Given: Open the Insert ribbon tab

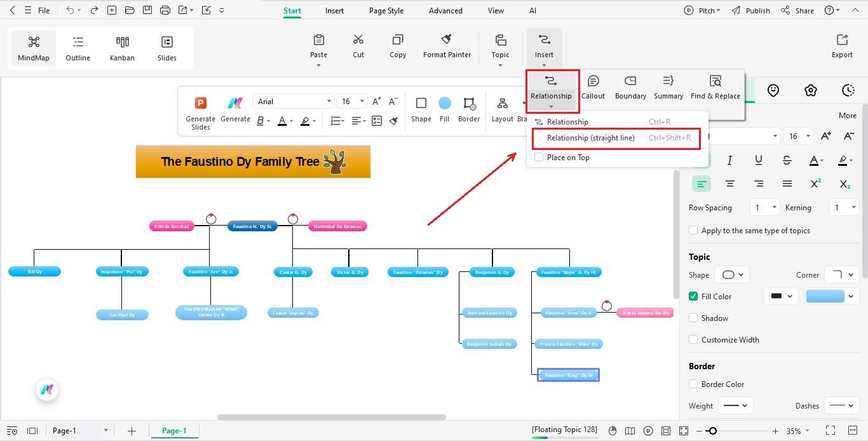Looking at the screenshot, I should click(334, 11).
